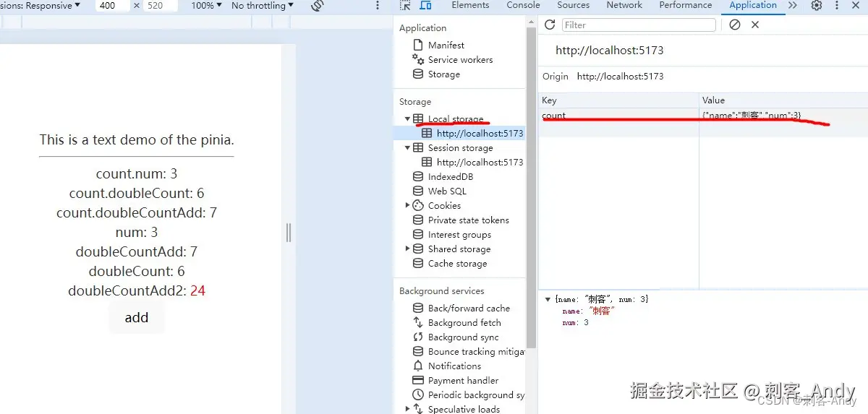Click the name property in object preview
Screen dimensions: 868x414
(x=588, y=311)
